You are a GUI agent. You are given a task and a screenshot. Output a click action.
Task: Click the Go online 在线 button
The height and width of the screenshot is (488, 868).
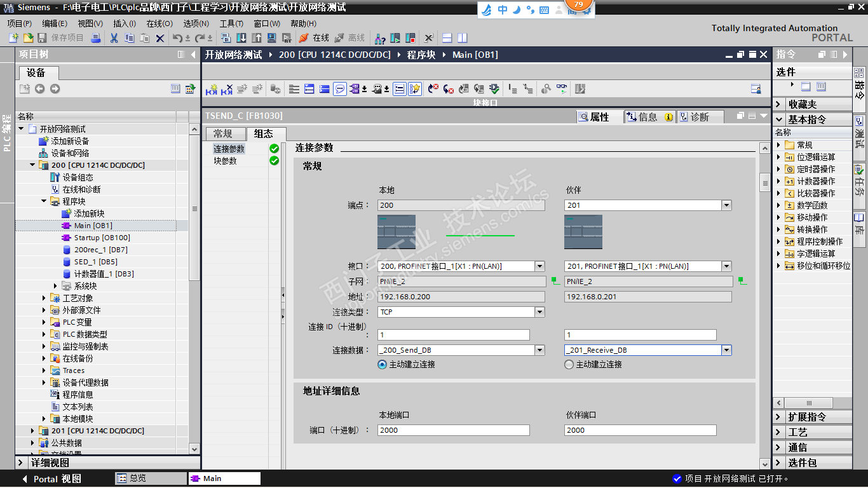point(314,38)
